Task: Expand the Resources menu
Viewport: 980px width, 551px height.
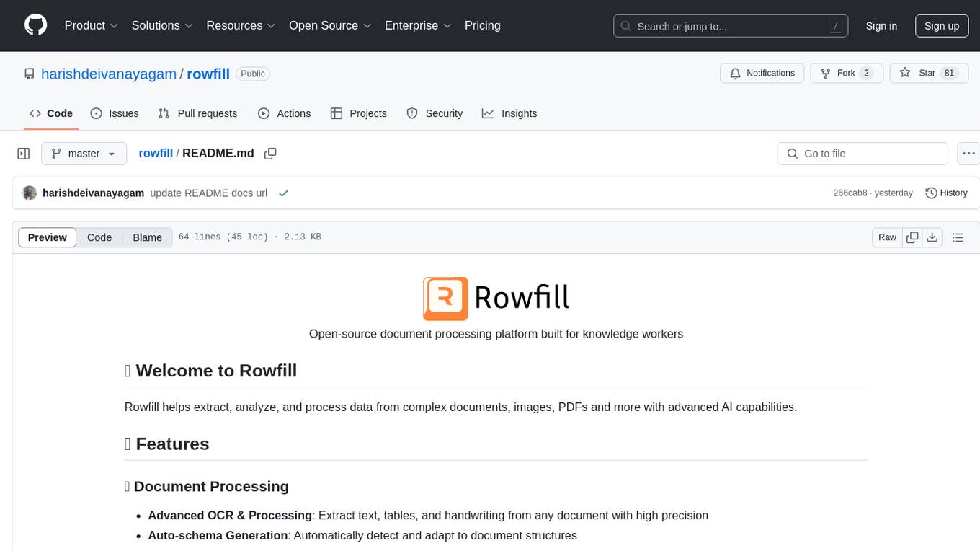Action: click(241, 25)
